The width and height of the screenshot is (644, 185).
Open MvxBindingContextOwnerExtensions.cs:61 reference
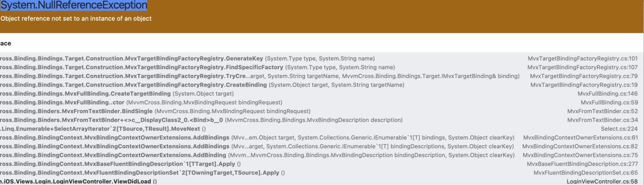coord(581,137)
